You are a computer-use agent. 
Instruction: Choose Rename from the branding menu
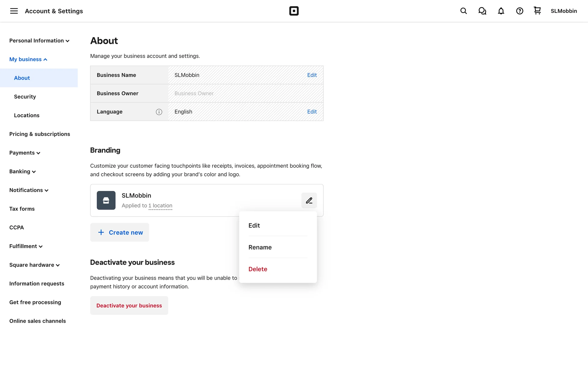point(260,247)
